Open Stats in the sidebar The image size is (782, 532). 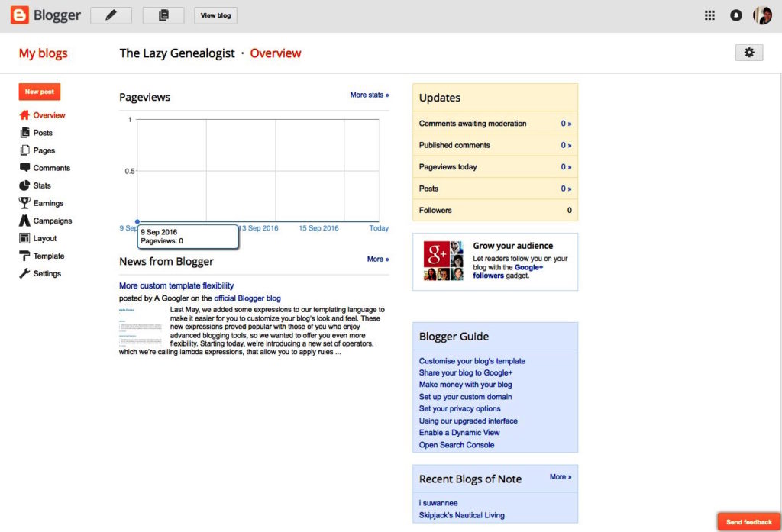(42, 185)
